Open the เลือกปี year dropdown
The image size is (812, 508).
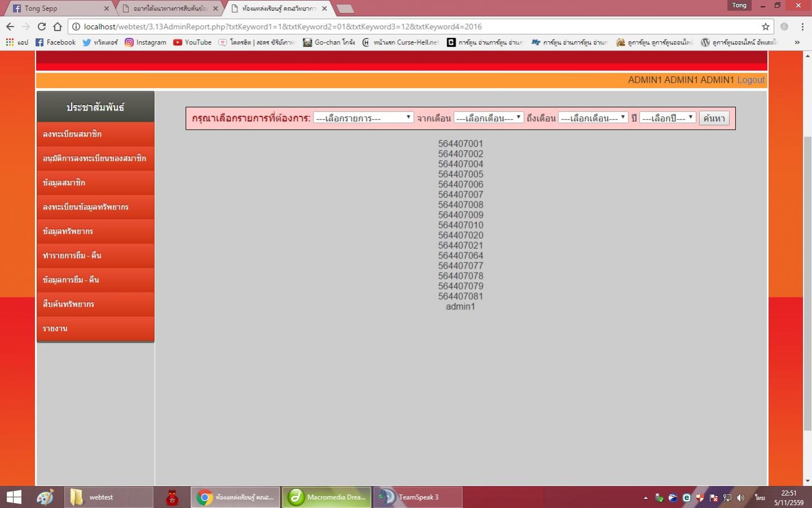coord(668,118)
